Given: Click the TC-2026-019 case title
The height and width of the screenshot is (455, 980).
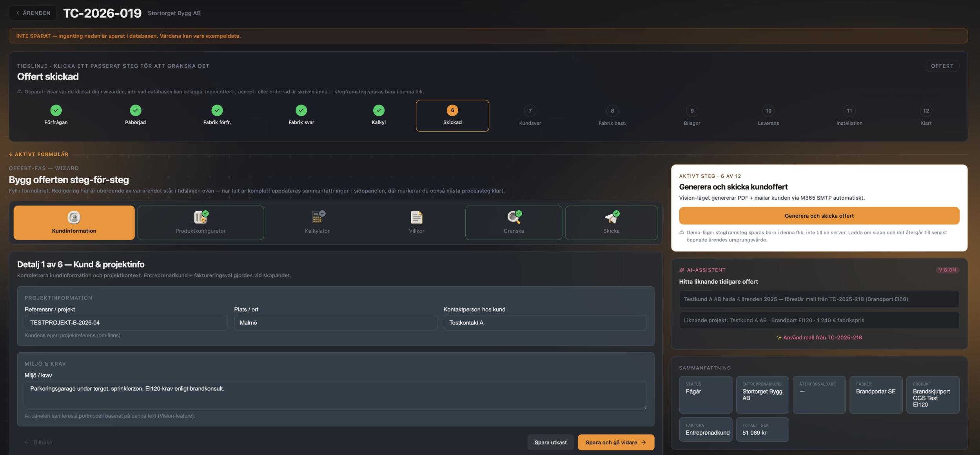Looking at the screenshot, I should [102, 13].
